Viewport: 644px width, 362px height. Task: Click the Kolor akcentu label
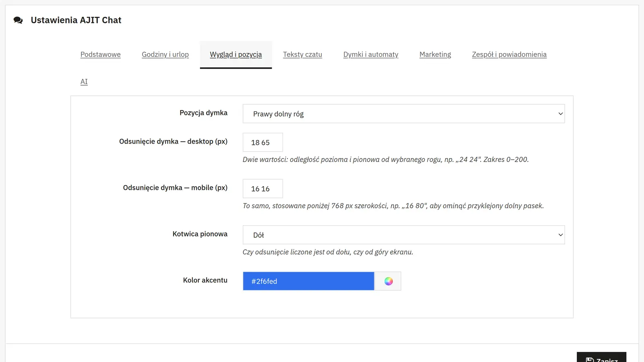[205, 280]
